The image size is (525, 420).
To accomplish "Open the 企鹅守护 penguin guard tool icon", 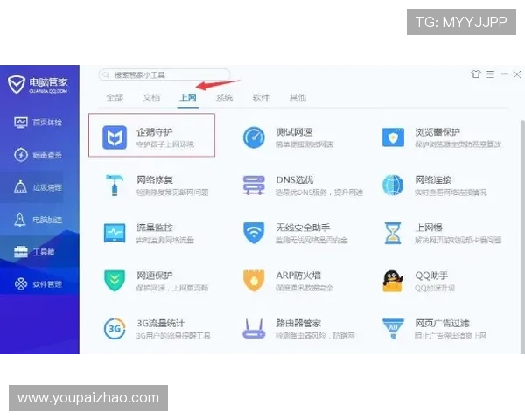I will click(x=115, y=137).
